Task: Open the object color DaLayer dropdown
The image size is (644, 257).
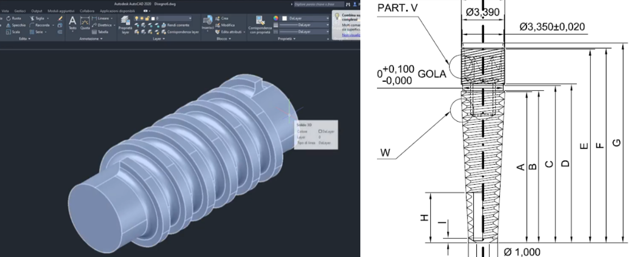Action: coord(307,18)
